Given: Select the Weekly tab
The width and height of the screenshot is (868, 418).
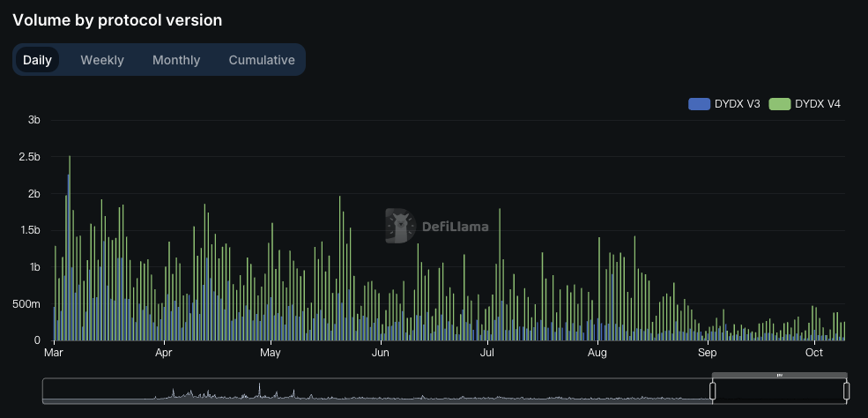Looking at the screenshot, I should [102, 60].
